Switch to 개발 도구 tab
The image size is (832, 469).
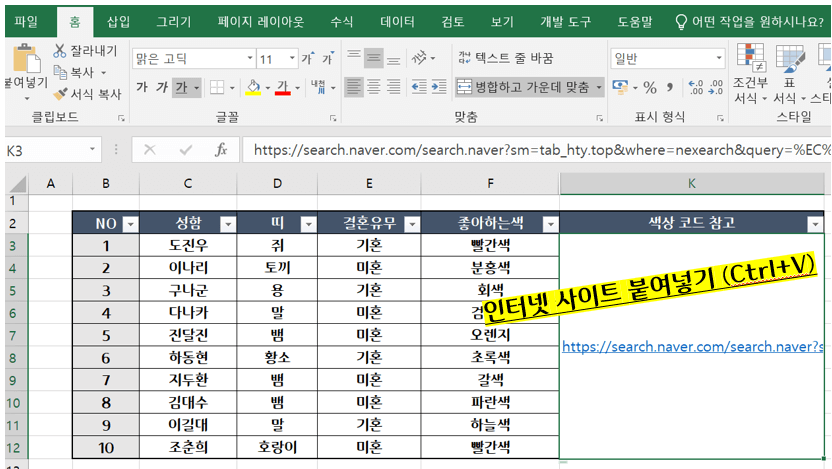tap(566, 22)
